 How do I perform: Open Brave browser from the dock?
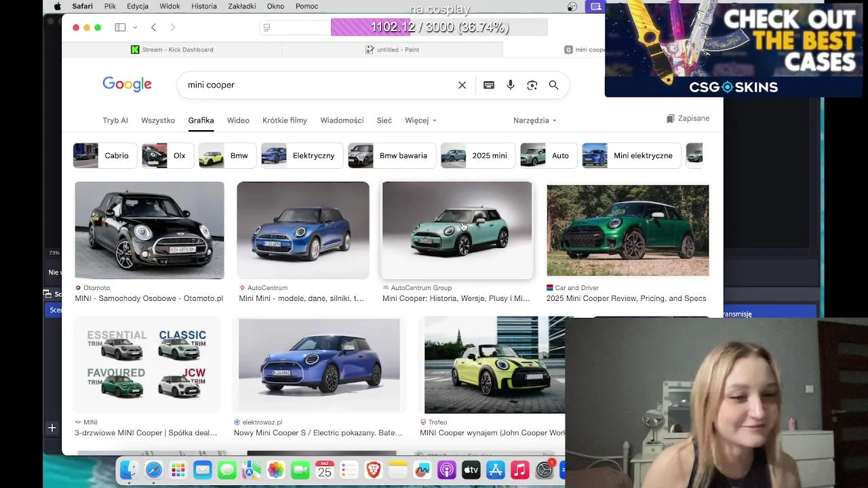tap(374, 470)
